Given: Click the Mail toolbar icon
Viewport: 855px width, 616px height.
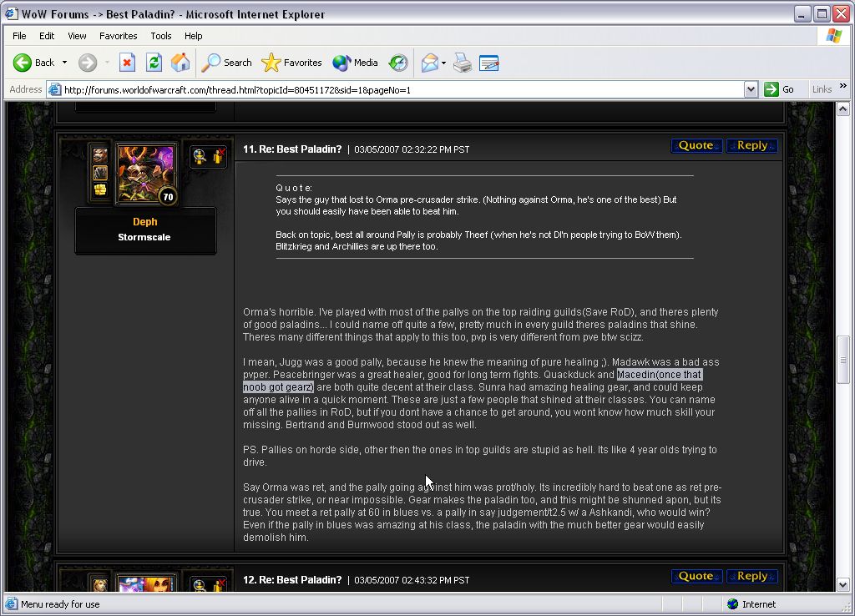Looking at the screenshot, I should [x=429, y=63].
